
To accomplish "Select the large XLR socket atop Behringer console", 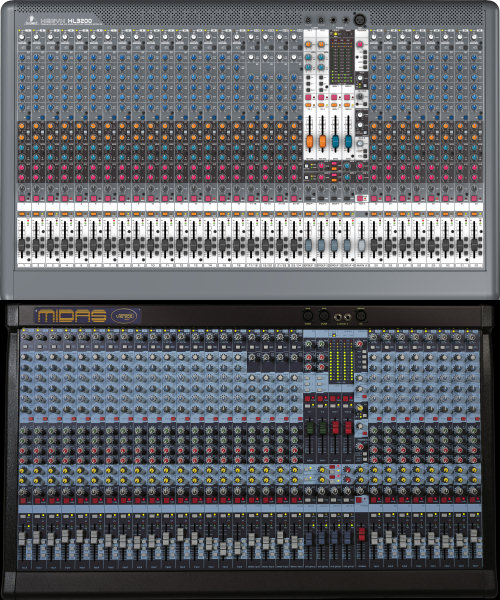I will pyautogui.click(x=360, y=20).
